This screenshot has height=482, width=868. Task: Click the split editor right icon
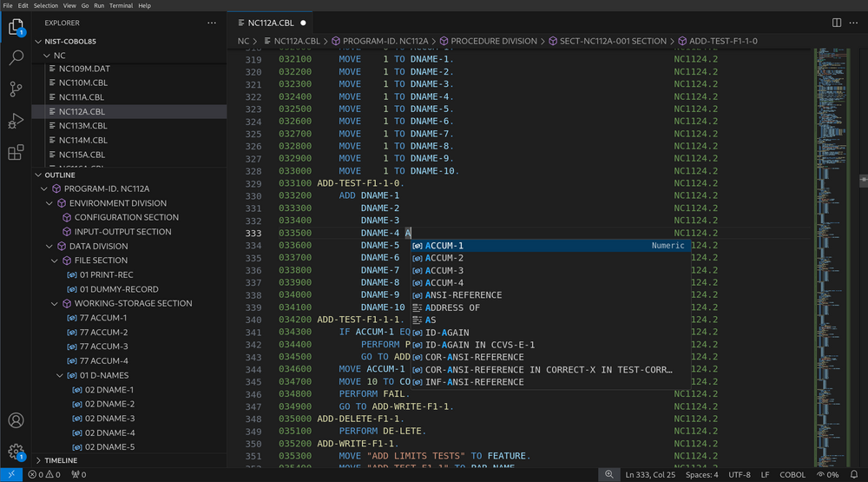coord(836,23)
